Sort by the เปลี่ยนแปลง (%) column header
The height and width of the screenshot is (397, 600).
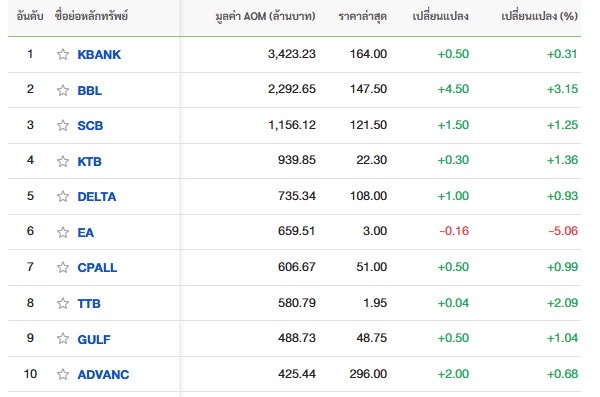click(539, 16)
